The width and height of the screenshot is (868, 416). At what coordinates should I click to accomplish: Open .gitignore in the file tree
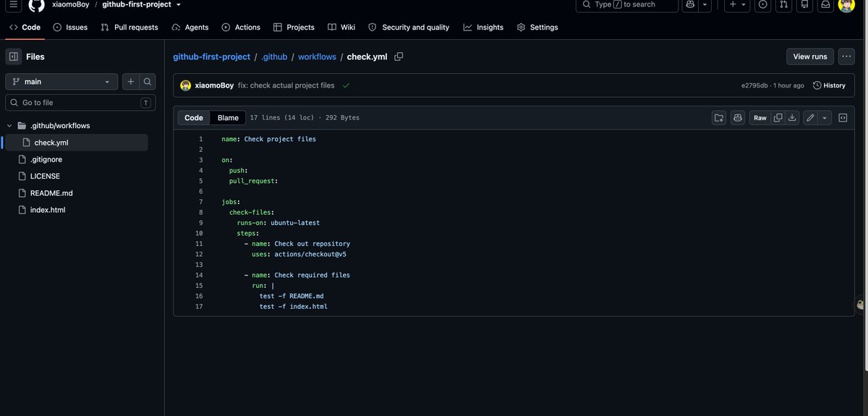pyautogui.click(x=45, y=159)
